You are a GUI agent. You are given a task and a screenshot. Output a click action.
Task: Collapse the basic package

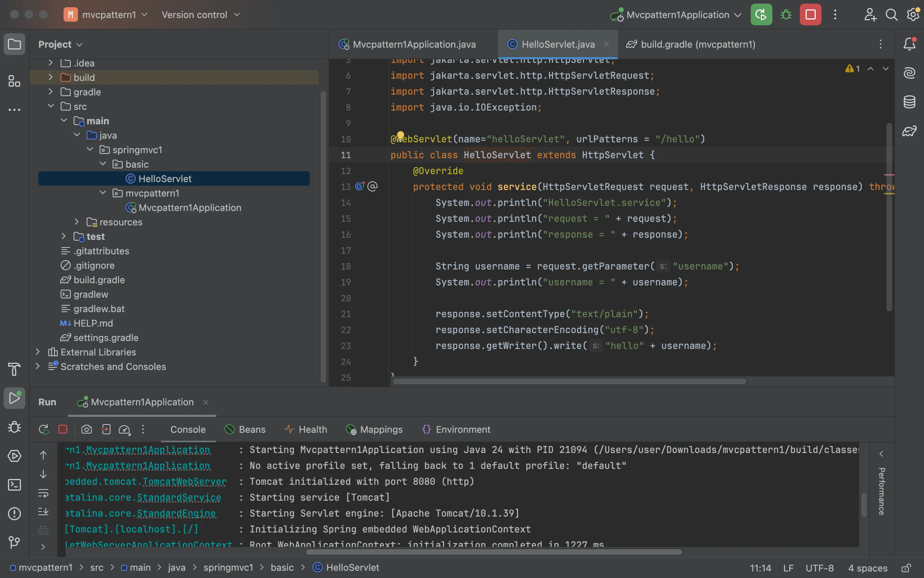pos(103,164)
